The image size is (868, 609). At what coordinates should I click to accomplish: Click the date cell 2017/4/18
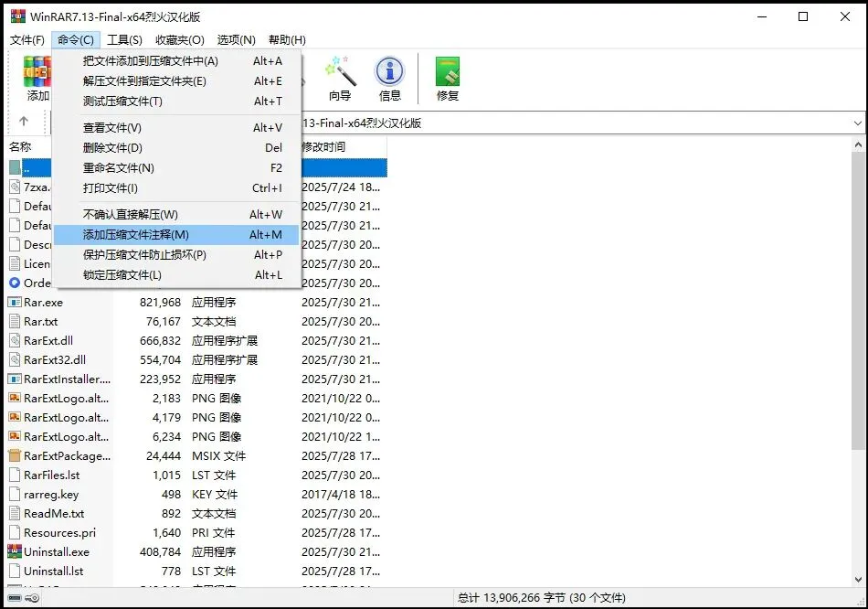(x=341, y=494)
